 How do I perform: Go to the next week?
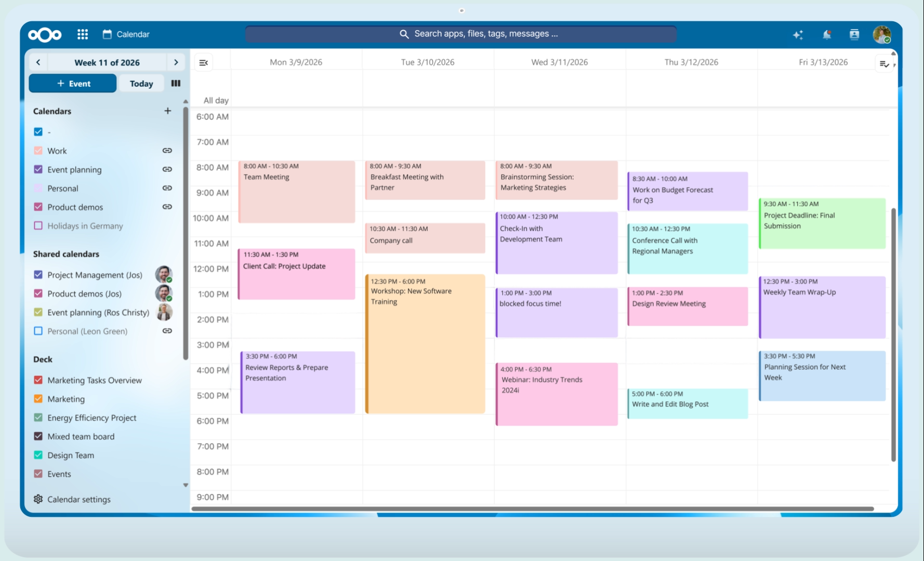(x=176, y=62)
